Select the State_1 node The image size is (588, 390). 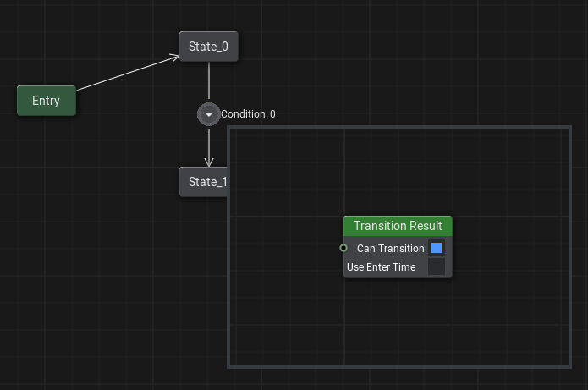tap(204, 182)
